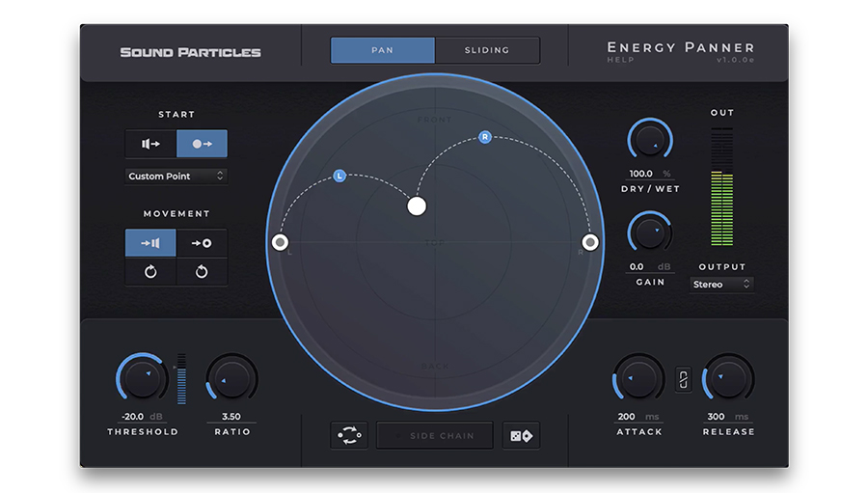
Task: Click the Dry/Wet knob
Action: coord(650,140)
